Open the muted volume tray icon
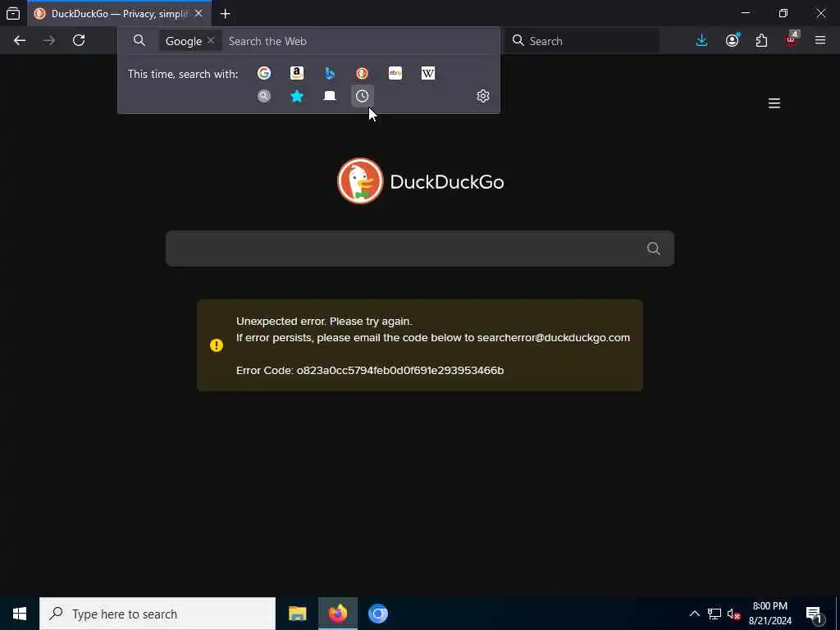Image resolution: width=840 pixels, height=630 pixels. click(x=733, y=614)
